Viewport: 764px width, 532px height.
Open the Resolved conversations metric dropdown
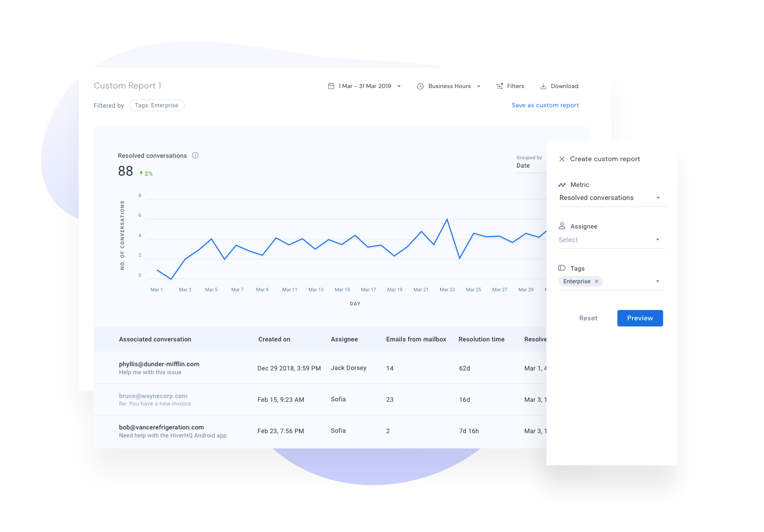click(x=658, y=198)
